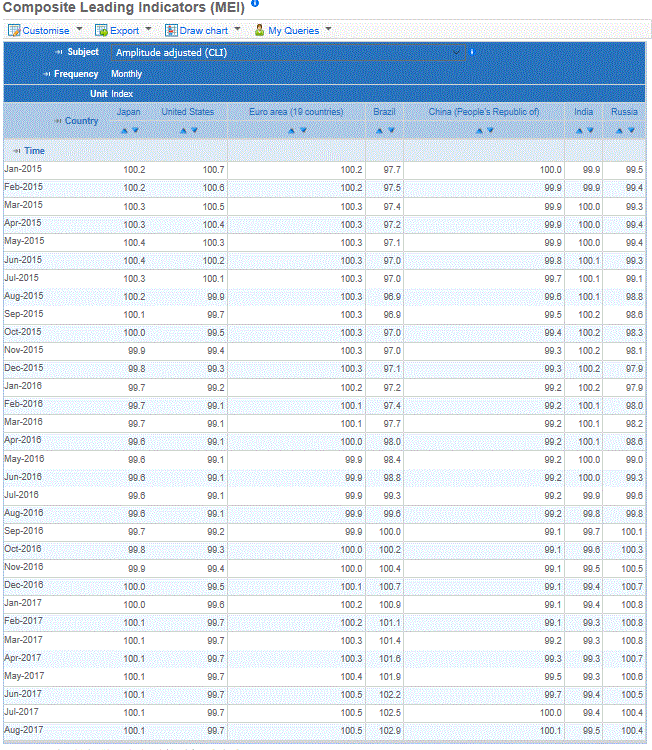Select the Aug-2017 row label
652x750 pixels.
tap(24, 730)
